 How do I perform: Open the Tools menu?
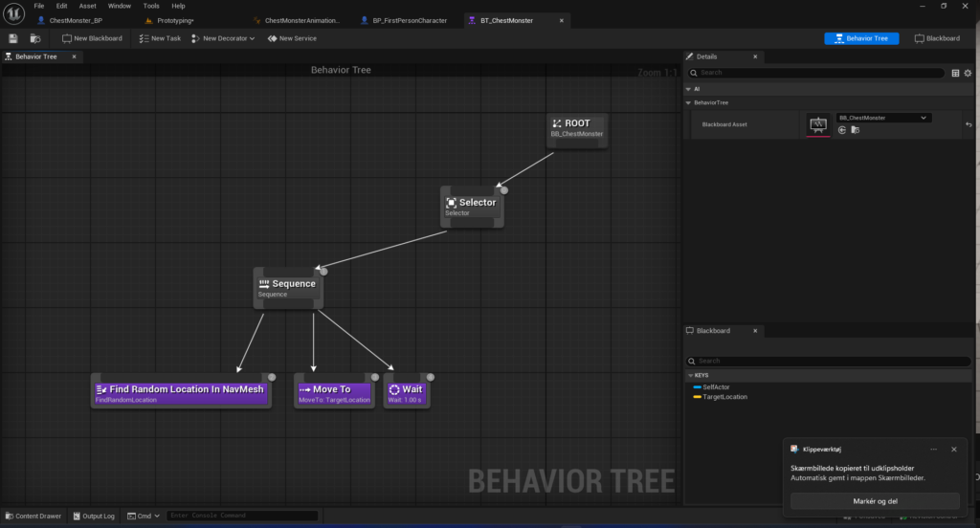pyautogui.click(x=151, y=6)
